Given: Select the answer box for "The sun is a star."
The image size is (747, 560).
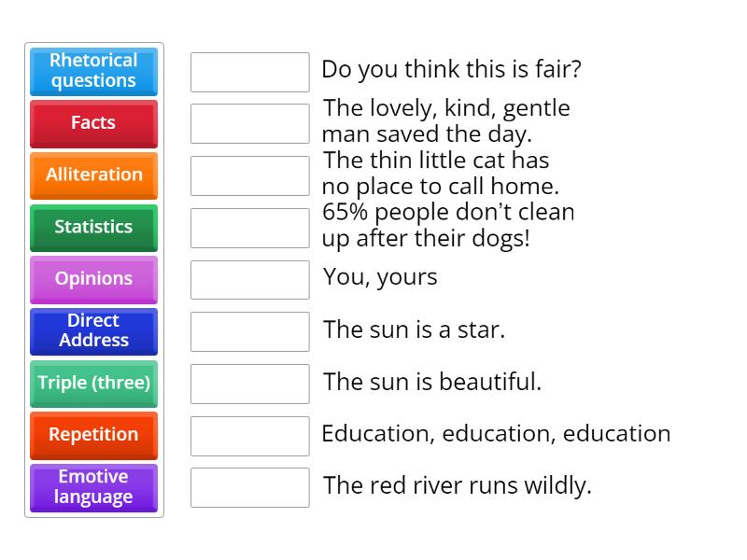Looking at the screenshot, I should (x=249, y=331).
